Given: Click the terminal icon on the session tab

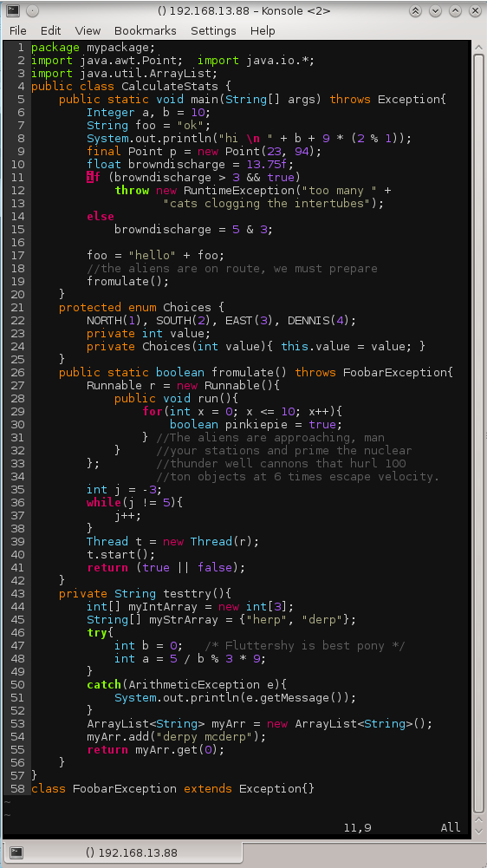Looking at the screenshot, I should (x=16, y=852).
